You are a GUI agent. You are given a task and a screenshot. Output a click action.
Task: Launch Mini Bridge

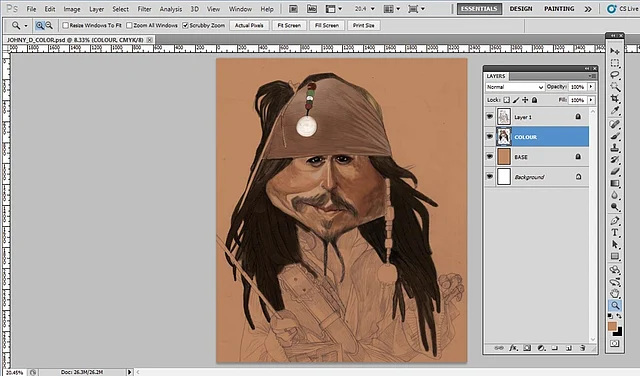312,9
